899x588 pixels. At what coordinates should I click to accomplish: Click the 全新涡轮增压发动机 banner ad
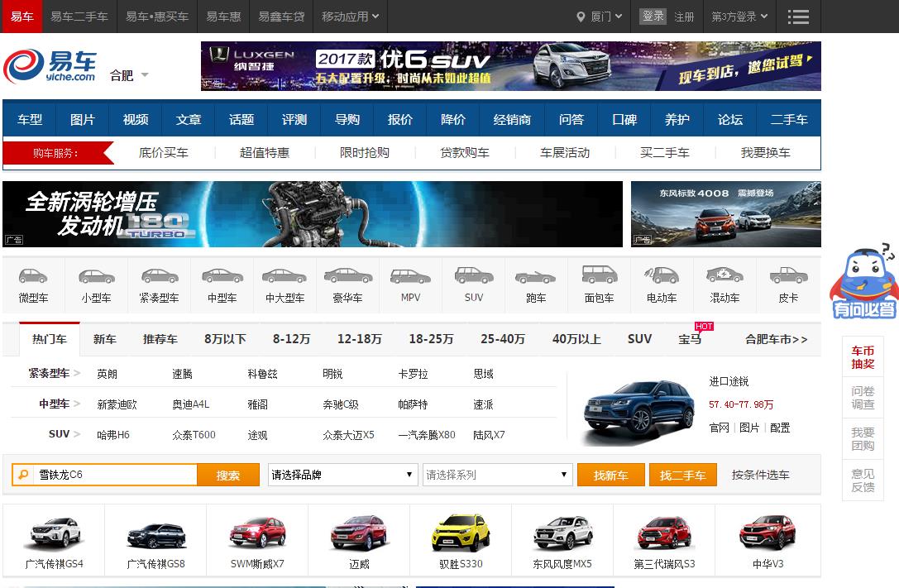tap(313, 214)
